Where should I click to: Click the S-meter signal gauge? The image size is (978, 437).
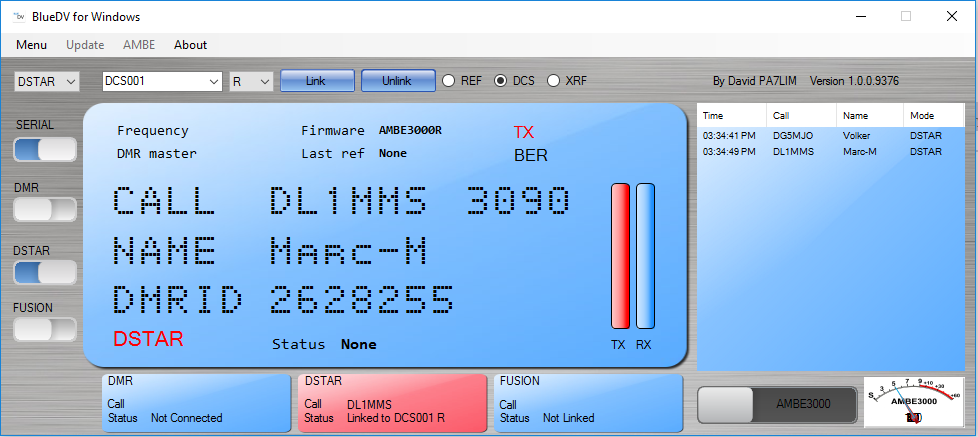[913, 403]
